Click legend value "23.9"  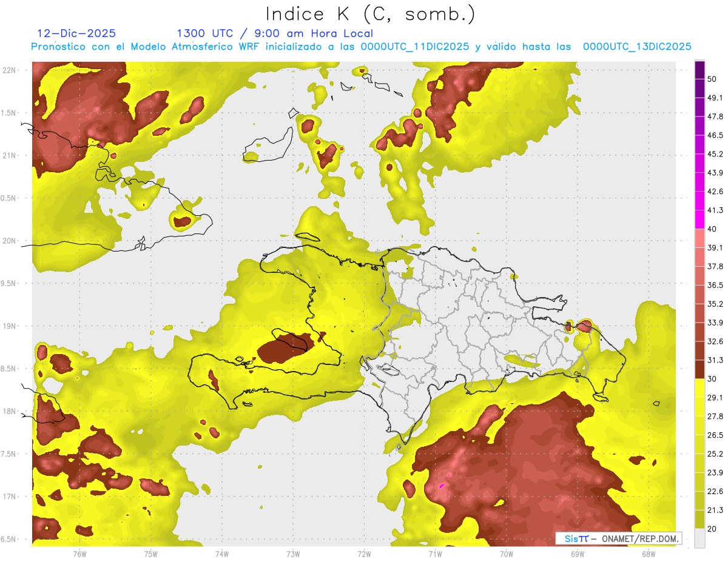(716, 473)
